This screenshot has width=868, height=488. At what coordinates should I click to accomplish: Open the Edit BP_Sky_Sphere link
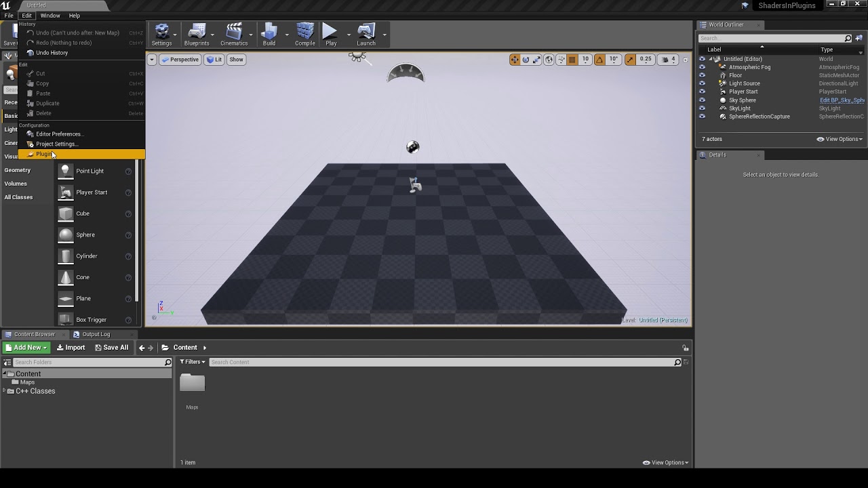(x=842, y=100)
